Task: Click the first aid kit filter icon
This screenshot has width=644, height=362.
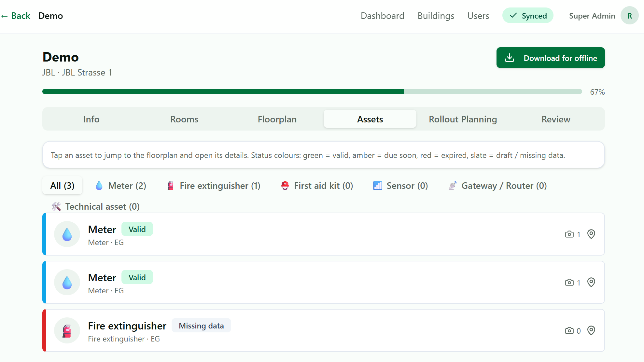Action: tap(285, 186)
